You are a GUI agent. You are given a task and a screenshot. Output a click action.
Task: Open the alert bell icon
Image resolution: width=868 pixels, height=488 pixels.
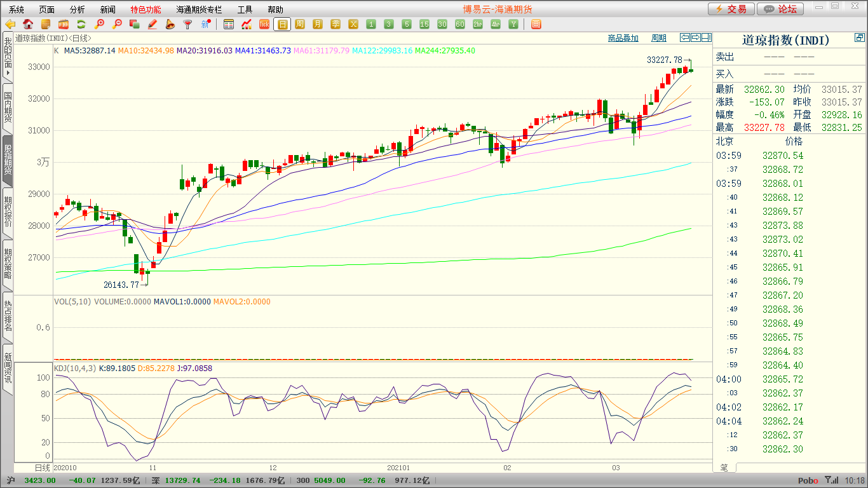170,24
